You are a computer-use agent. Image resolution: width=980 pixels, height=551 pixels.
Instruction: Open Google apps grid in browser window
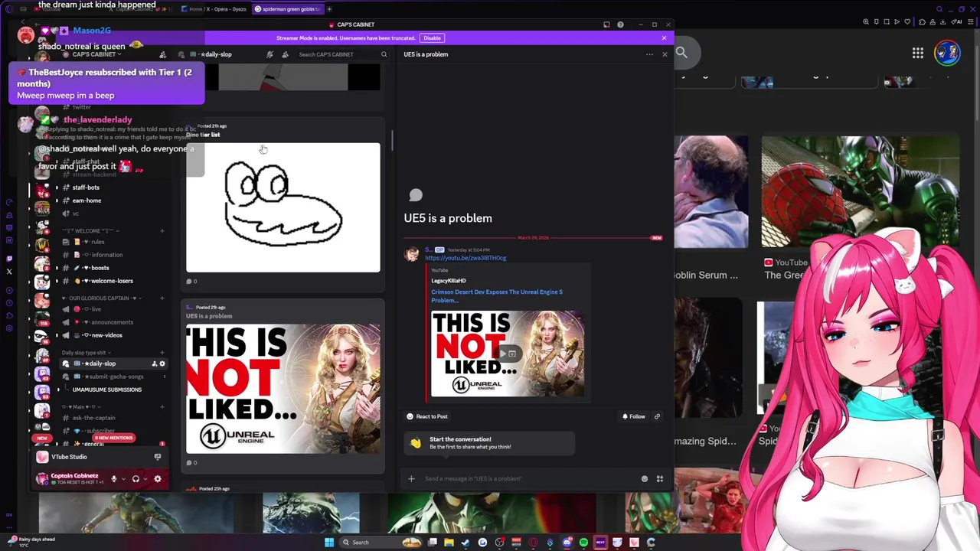[x=917, y=53]
